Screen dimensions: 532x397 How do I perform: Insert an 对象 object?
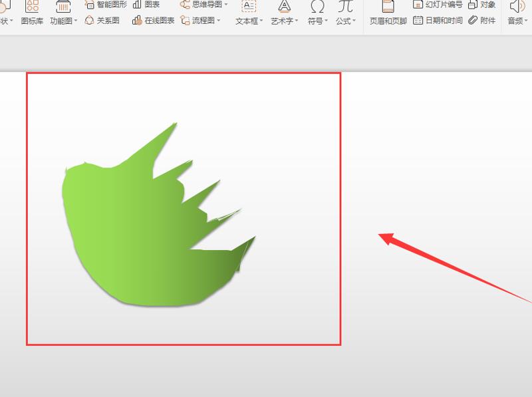[x=481, y=5]
